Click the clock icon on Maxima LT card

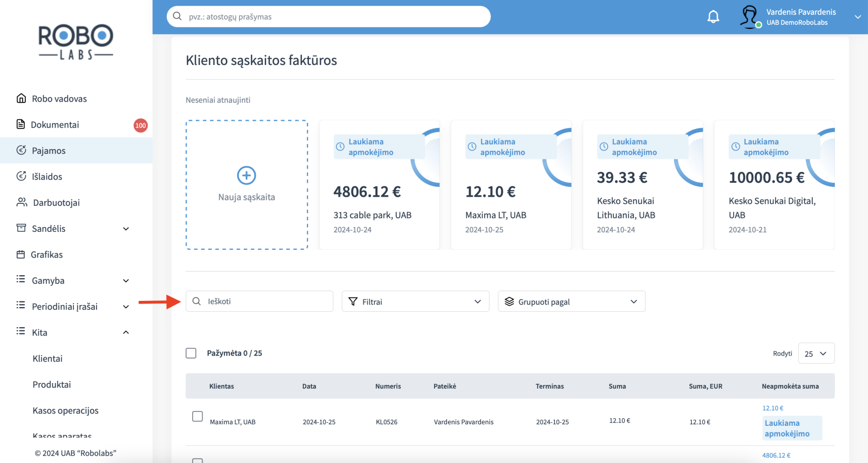click(x=472, y=147)
